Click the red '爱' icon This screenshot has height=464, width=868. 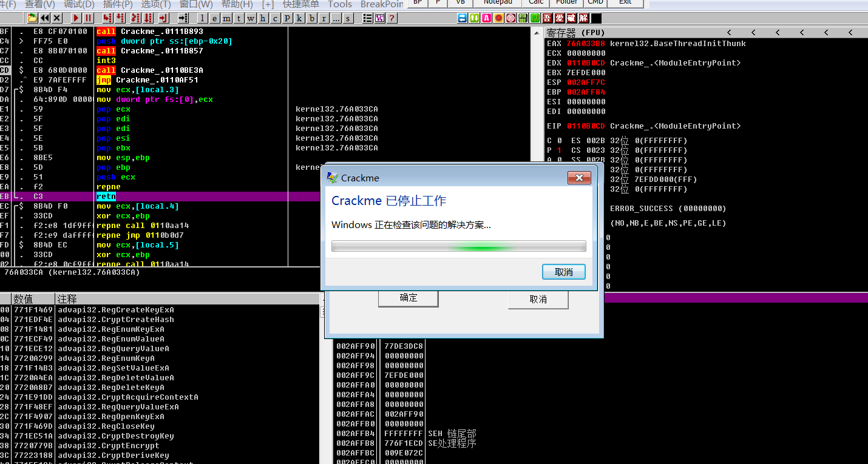[560, 18]
